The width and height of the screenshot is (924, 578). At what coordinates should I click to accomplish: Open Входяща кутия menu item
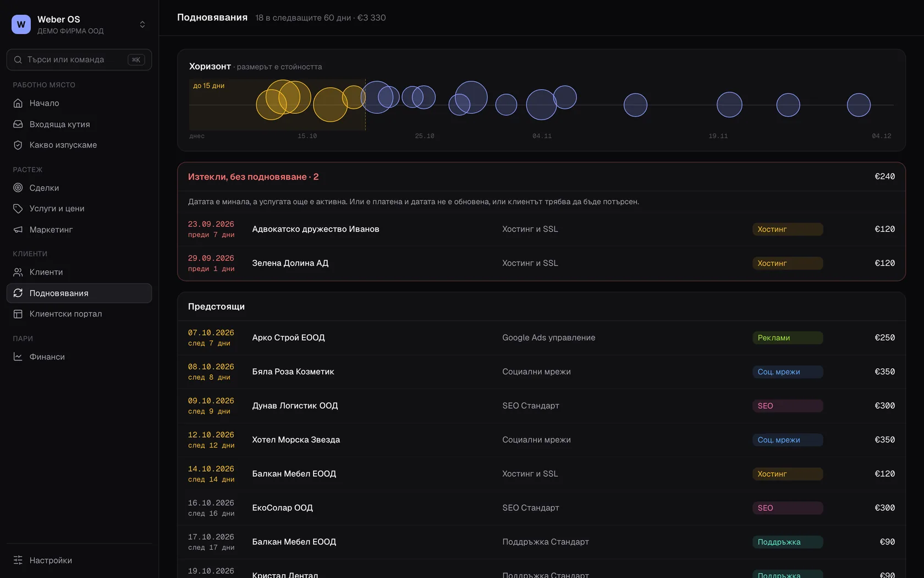click(79, 124)
